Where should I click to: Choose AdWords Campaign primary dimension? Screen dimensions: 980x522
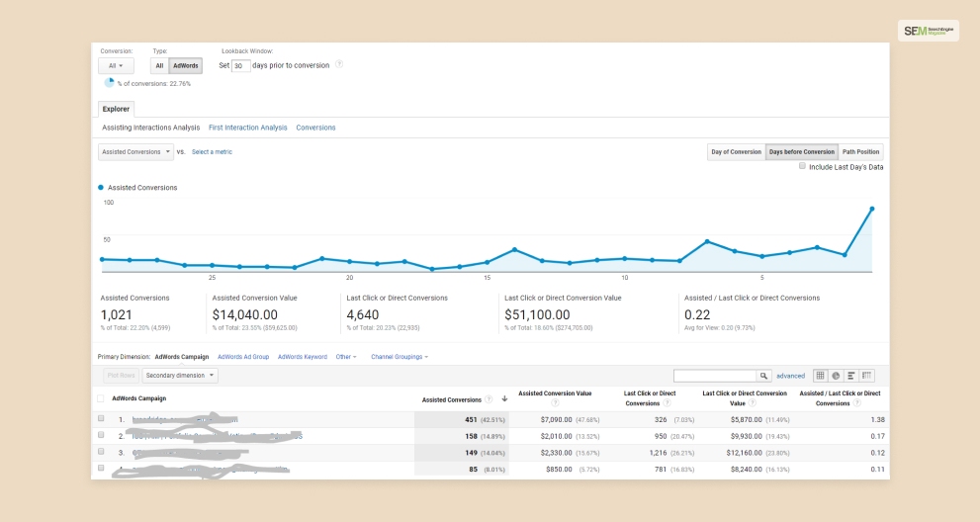182,357
